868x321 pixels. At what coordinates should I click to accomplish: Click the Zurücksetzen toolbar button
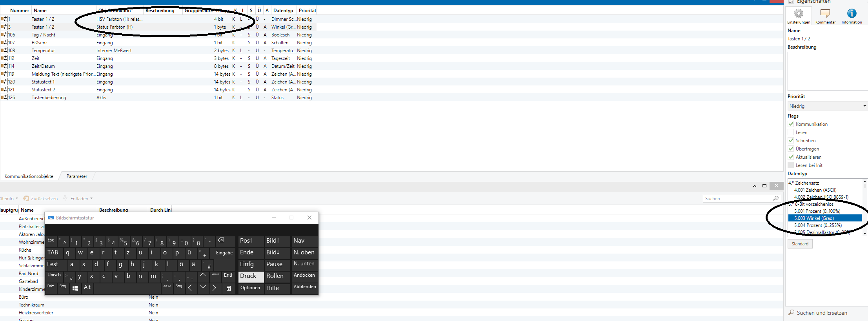[40, 199]
